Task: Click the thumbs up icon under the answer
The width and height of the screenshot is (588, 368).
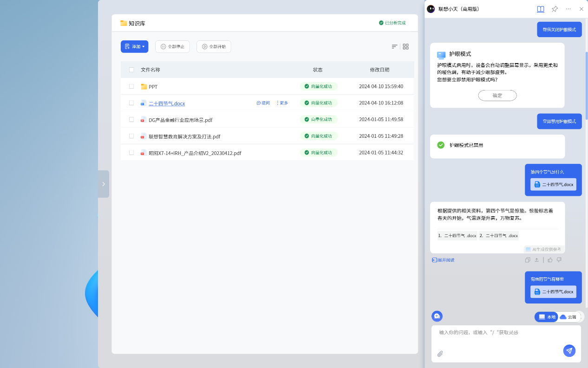Action: point(550,260)
